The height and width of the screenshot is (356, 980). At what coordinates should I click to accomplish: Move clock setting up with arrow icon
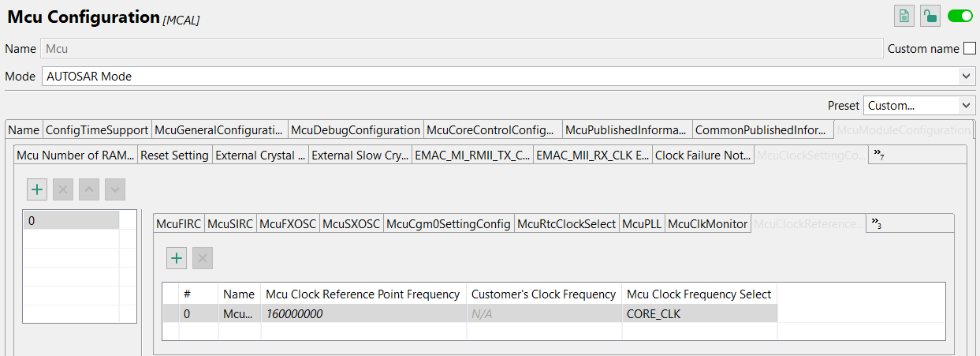point(89,189)
